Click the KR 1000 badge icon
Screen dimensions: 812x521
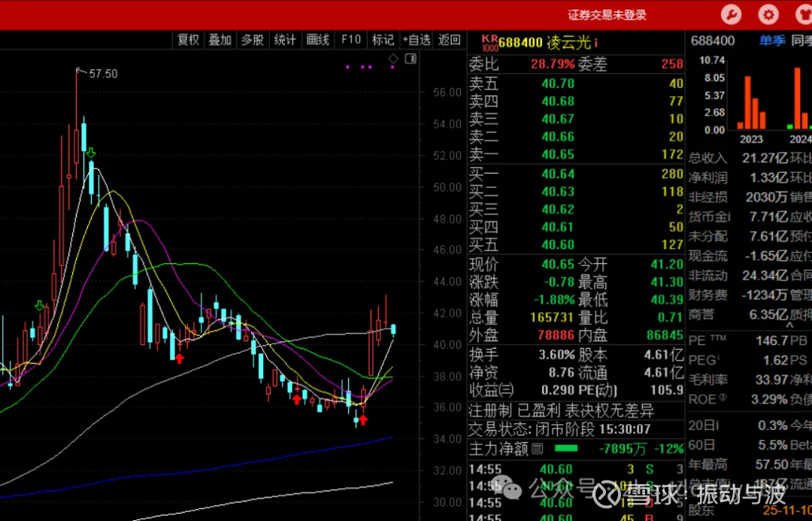[489, 43]
